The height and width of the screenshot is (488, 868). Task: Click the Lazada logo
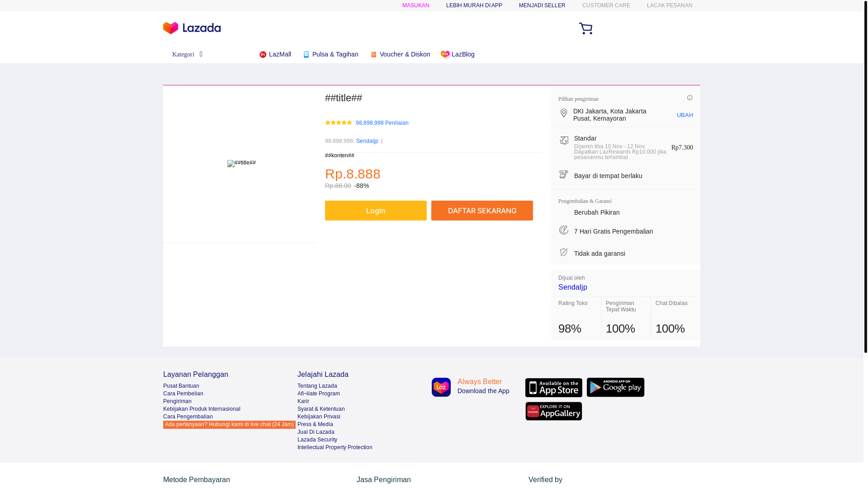(192, 28)
